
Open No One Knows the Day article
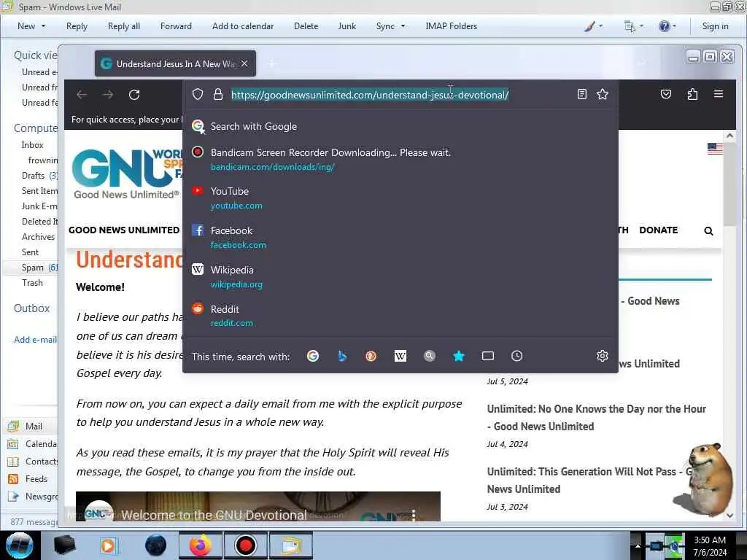click(596, 418)
